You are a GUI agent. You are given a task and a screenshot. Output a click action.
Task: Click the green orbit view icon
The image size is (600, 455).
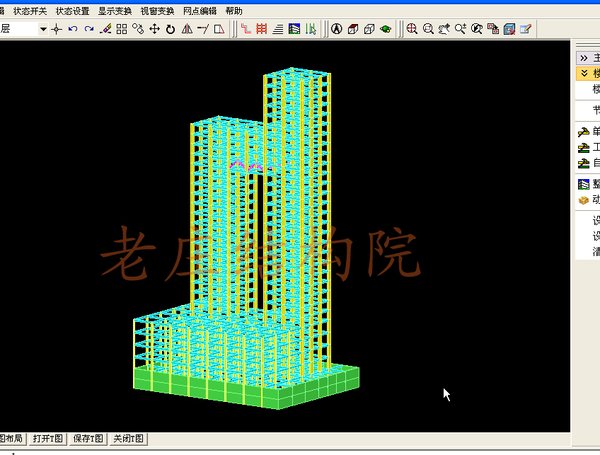(386, 29)
